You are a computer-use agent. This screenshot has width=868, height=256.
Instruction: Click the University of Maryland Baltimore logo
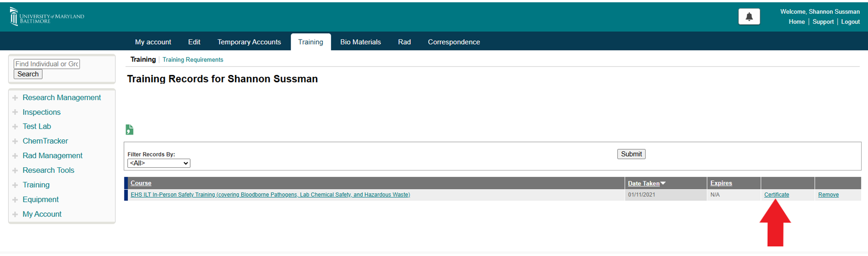[x=47, y=17]
